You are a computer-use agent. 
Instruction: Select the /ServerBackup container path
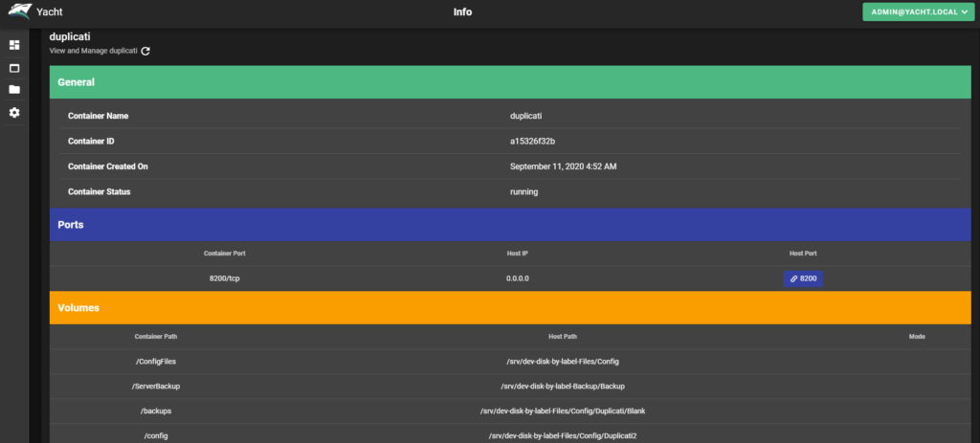click(x=156, y=387)
